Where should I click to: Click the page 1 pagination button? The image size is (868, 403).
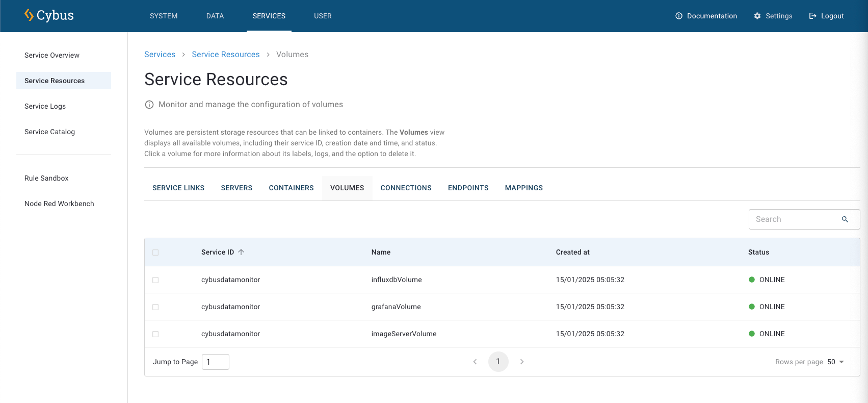498,362
